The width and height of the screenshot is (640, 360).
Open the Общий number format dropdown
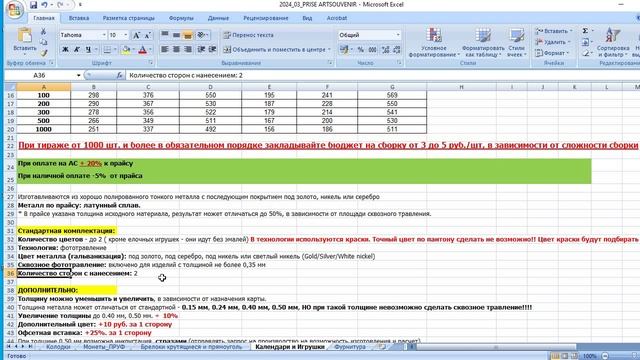[398, 35]
